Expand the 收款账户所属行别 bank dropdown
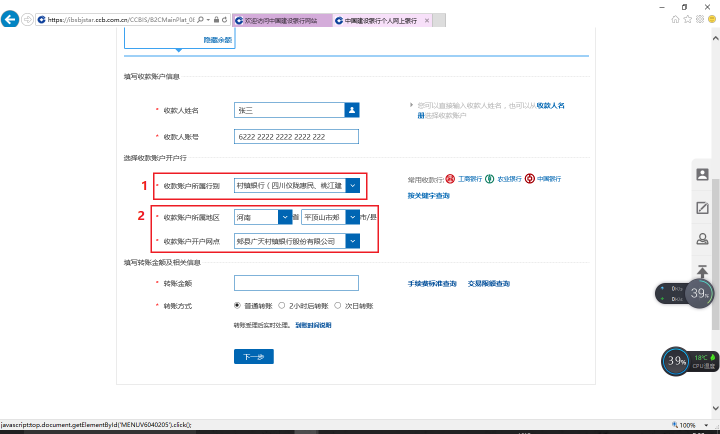Screen dimensions: 720x434 351,186
